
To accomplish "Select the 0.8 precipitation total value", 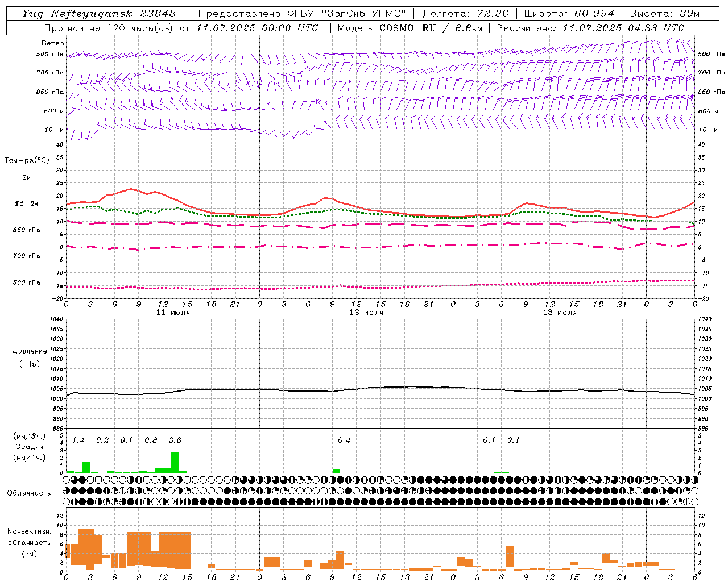I will click(x=151, y=440).
